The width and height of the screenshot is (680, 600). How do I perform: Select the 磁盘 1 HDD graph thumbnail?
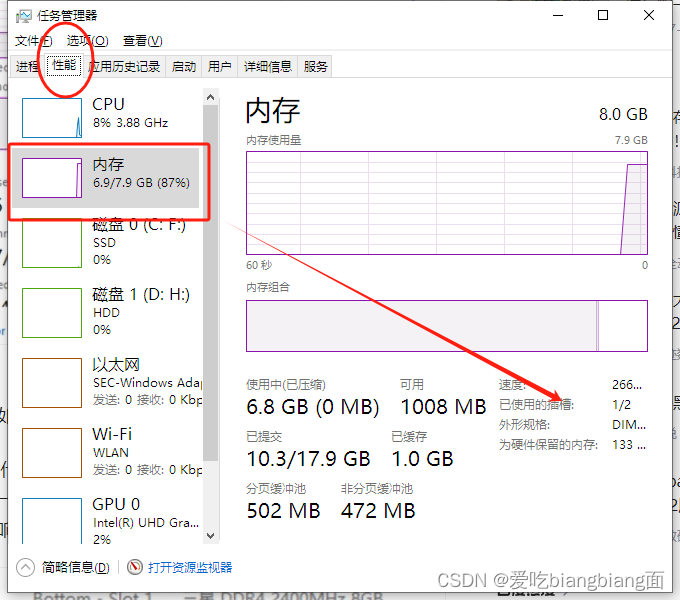tap(52, 313)
